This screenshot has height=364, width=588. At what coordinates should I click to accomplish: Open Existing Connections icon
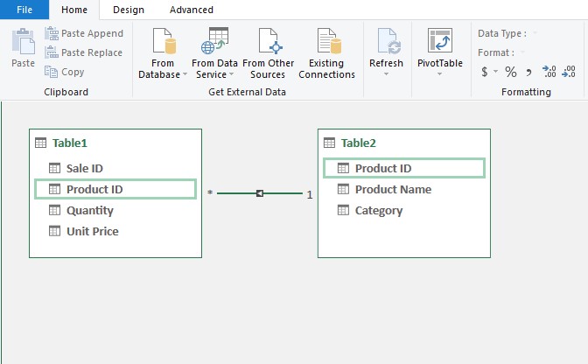pyautogui.click(x=329, y=41)
